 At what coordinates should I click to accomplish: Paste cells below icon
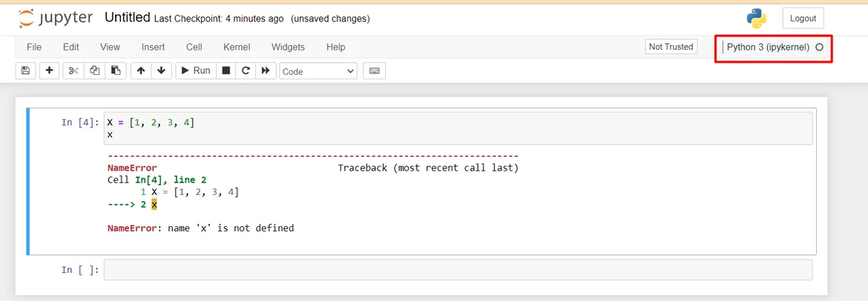point(115,70)
